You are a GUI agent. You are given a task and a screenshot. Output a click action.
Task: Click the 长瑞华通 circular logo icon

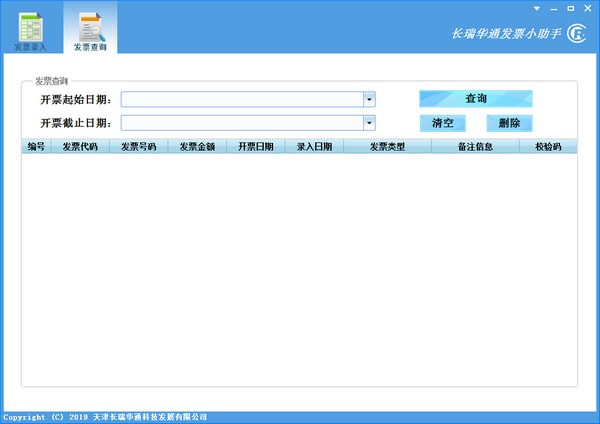(x=576, y=34)
